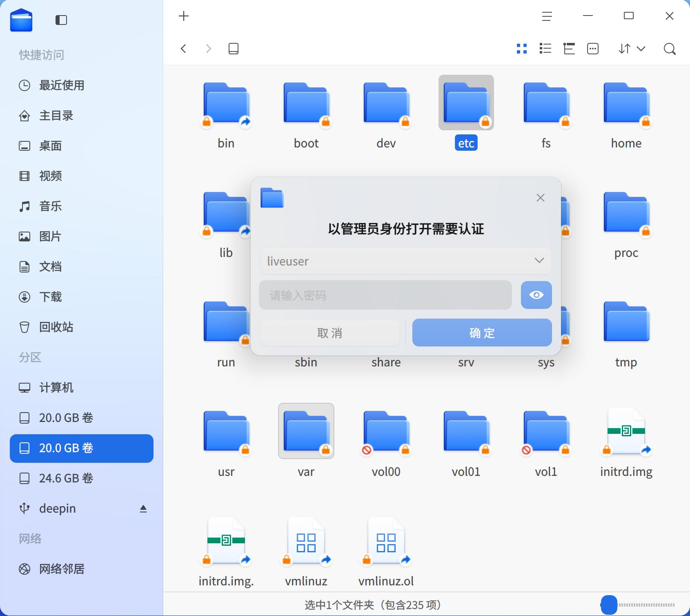Image resolution: width=690 pixels, height=616 pixels.
Task: Open the main hamburger menu
Action: tap(547, 16)
